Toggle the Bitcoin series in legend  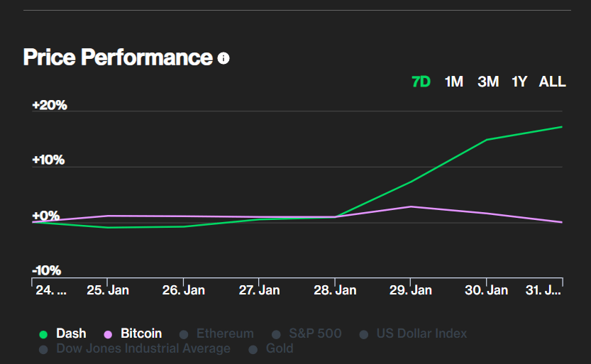(140, 333)
